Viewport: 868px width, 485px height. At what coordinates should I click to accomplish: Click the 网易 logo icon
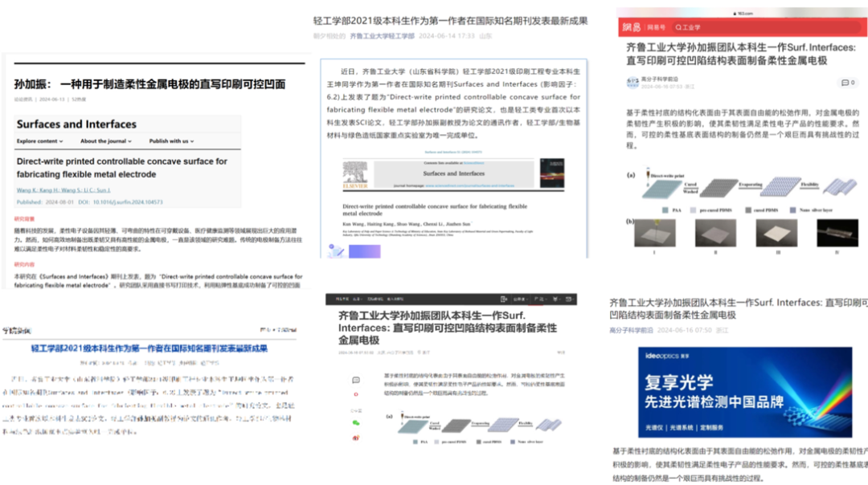click(630, 26)
